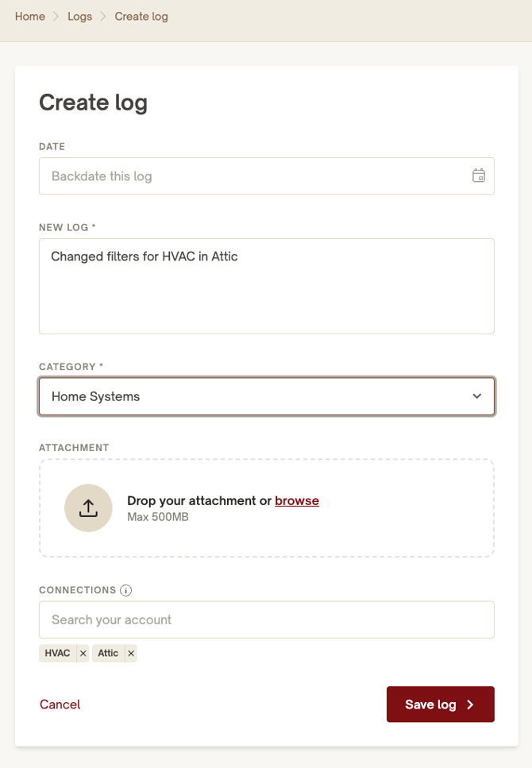Navigate to Logs breadcrumb
This screenshot has height=768, width=532.
point(80,16)
